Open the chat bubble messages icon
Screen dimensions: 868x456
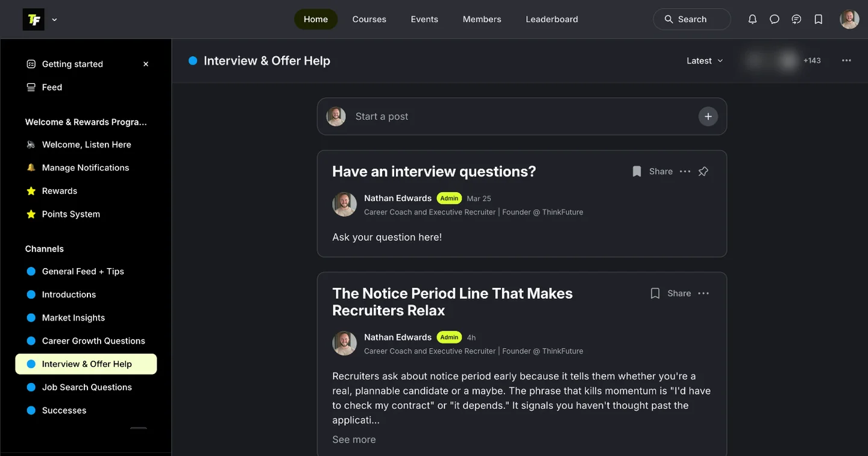click(x=775, y=19)
